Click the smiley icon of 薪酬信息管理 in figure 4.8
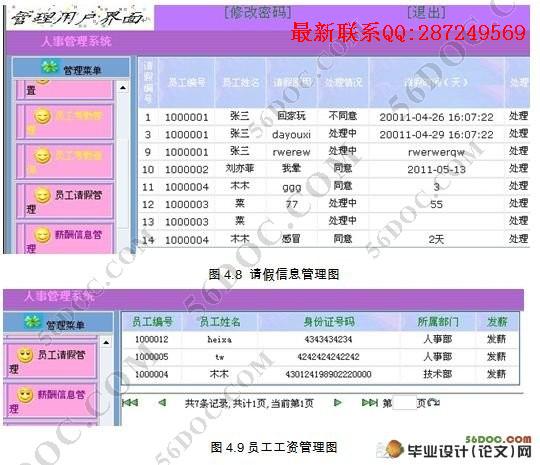This screenshot has width=540, height=465. (43, 236)
